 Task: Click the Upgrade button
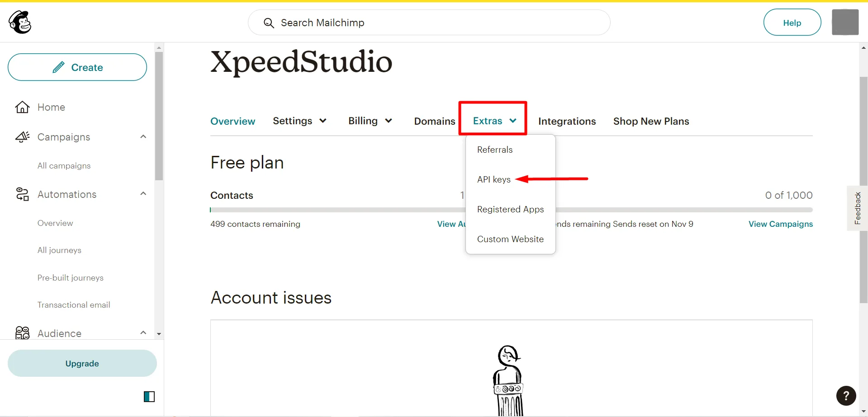tap(82, 363)
